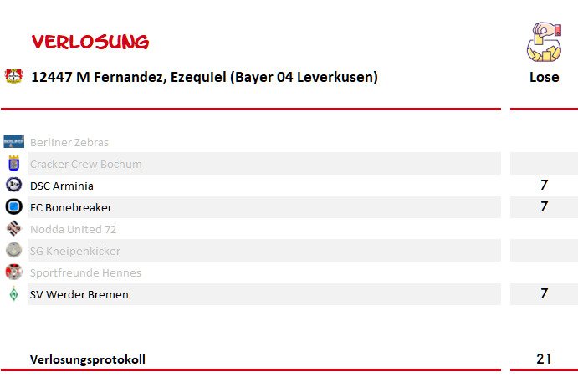Select the FC Bonebreaker team name
The height and width of the screenshot is (392, 578).
(x=71, y=207)
